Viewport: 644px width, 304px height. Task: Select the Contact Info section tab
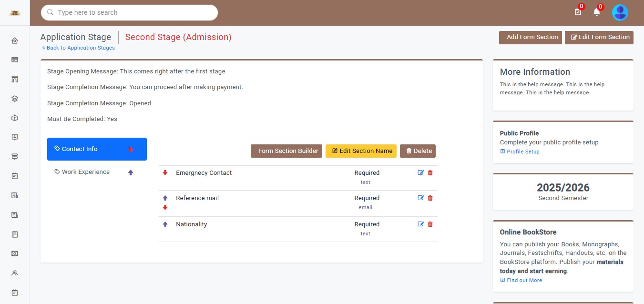pos(80,149)
